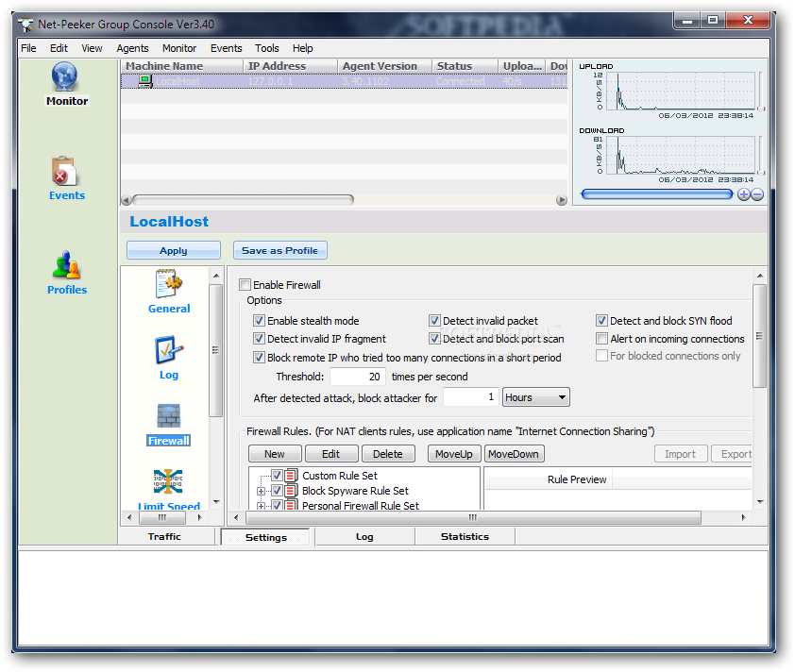Click the Net-Peeker title bar app icon
Viewport: 795px width, 672px height.
[25, 25]
